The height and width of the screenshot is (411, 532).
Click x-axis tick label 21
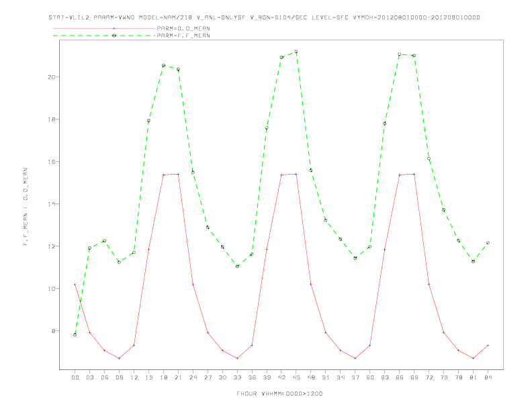178,377
